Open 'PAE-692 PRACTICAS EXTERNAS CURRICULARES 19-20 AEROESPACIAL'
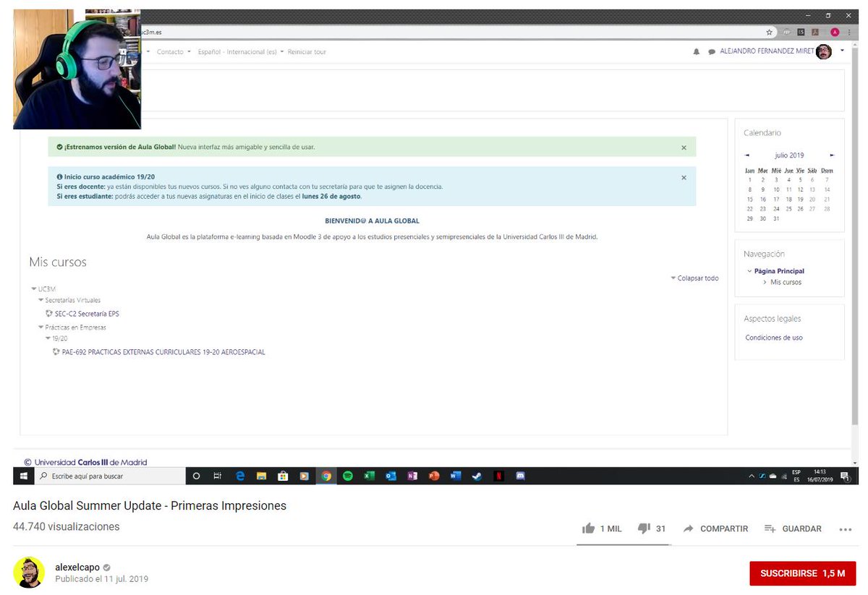This screenshot has height=595, width=868. [163, 352]
